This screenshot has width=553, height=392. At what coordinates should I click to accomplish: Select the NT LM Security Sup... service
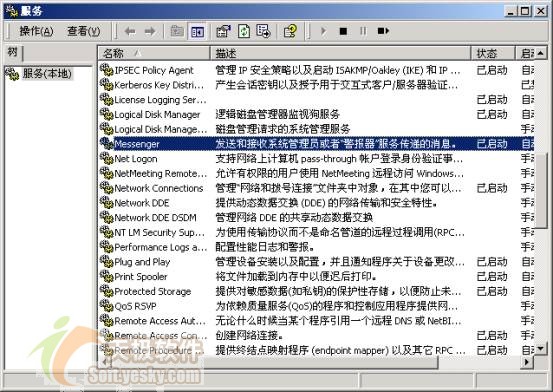(159, 233)
